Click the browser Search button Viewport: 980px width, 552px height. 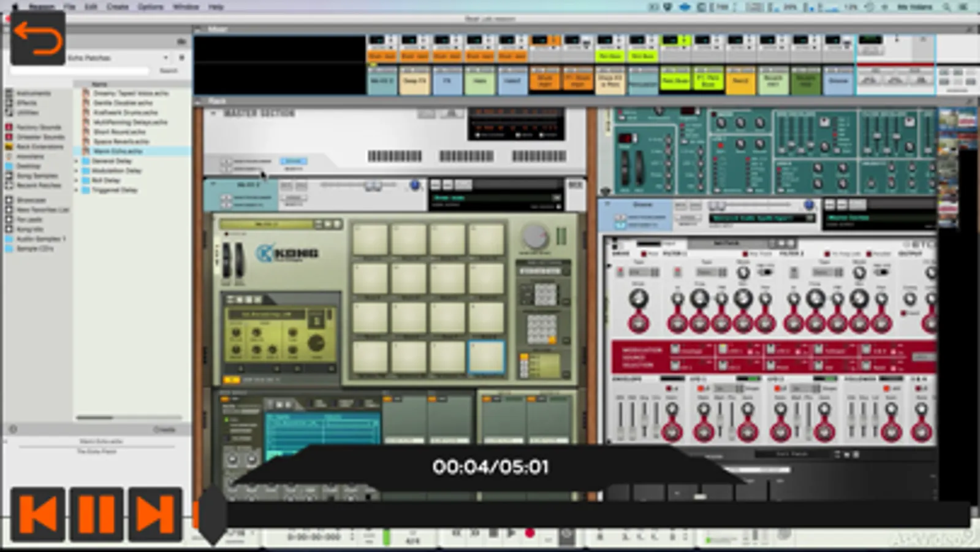coord(168,71)
